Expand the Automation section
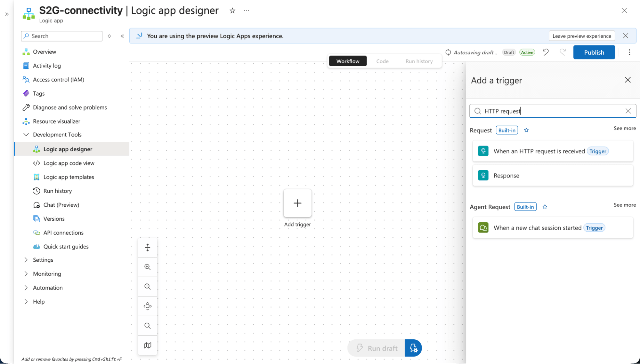 point(26,288)
